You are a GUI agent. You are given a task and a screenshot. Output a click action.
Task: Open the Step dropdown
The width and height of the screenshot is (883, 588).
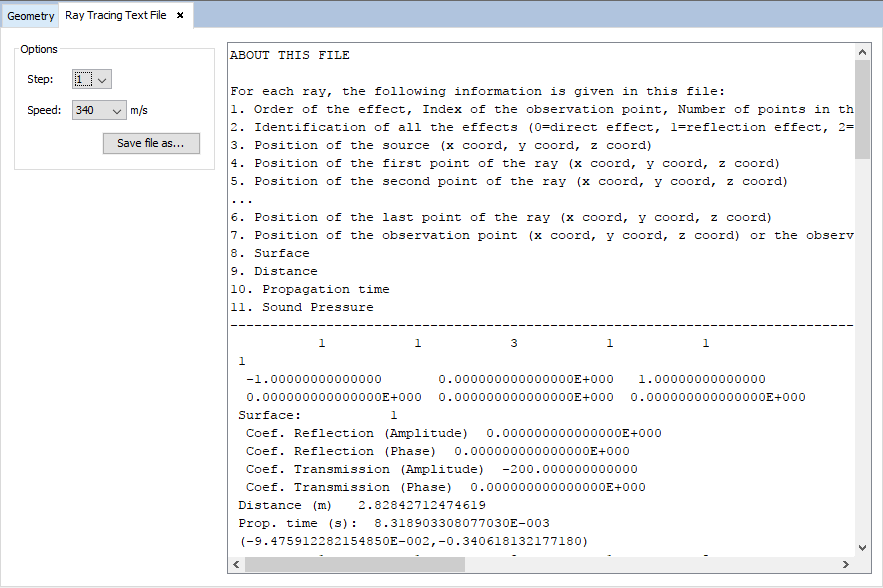coord(92,80)
